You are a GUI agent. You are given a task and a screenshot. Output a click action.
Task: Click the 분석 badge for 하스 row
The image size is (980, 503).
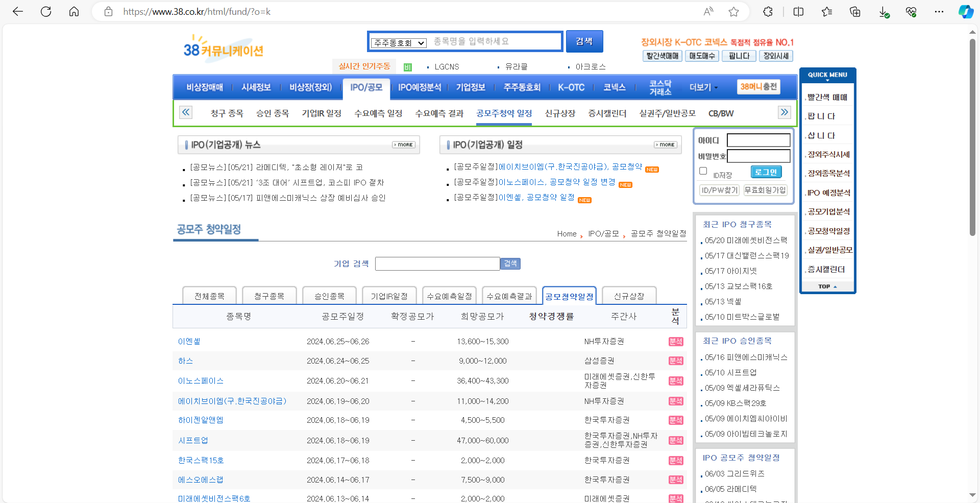tap(676, 361)
